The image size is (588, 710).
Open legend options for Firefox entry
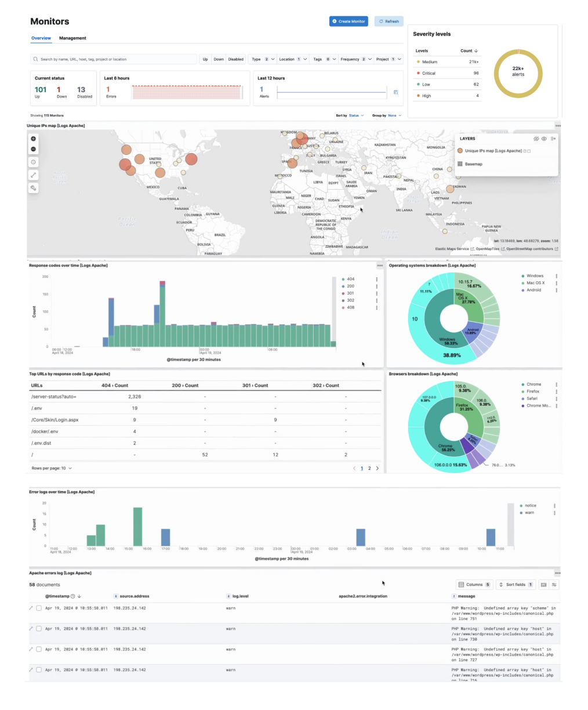(x=557, y=392)
